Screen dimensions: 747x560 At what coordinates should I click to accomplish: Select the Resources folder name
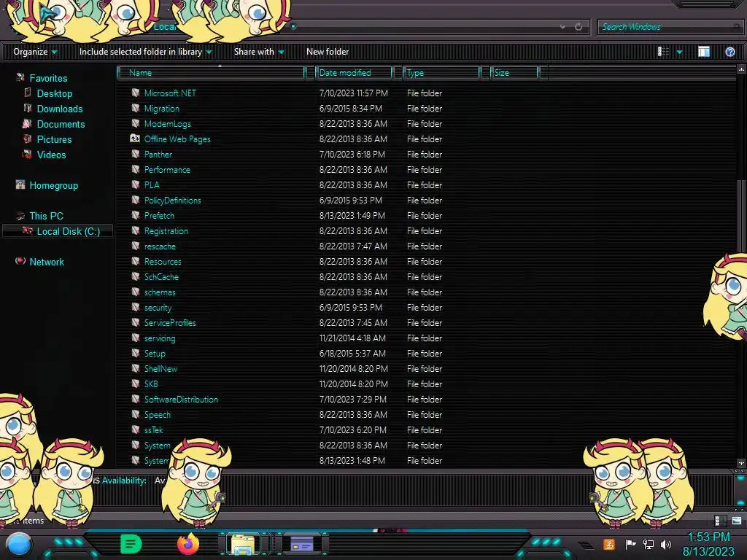[163, 262]
